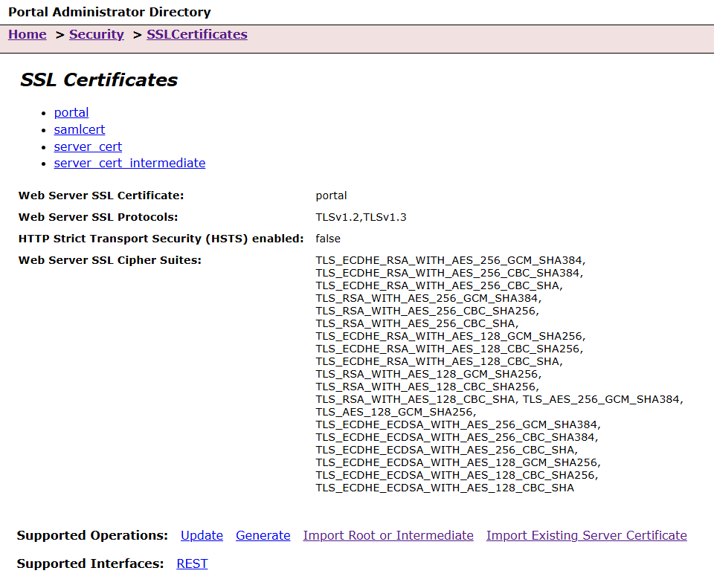Click cipher TLS_AES_256_GCM_SHA384
This screenshot has width=714, height=588.
click(602, 399)
